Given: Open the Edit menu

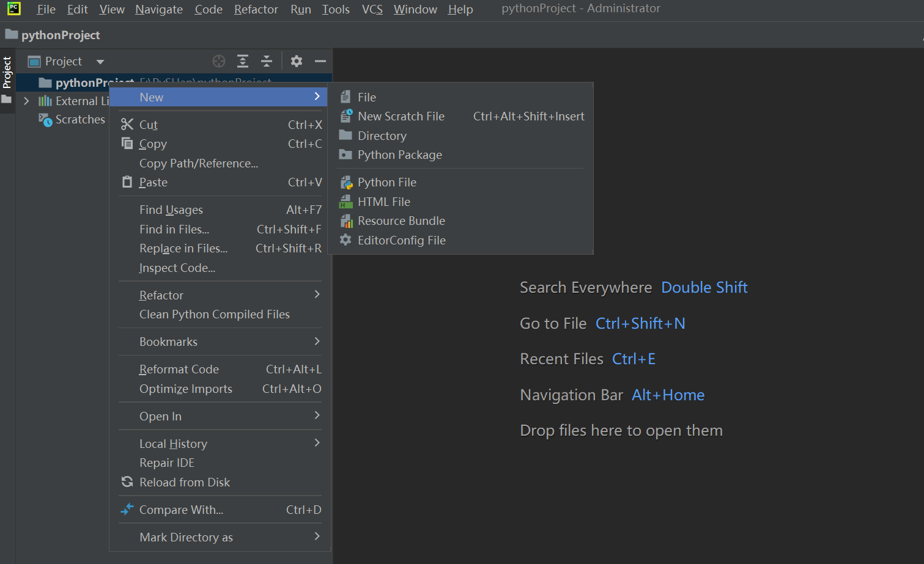Looking at the screenshot, I should point(78,9).
